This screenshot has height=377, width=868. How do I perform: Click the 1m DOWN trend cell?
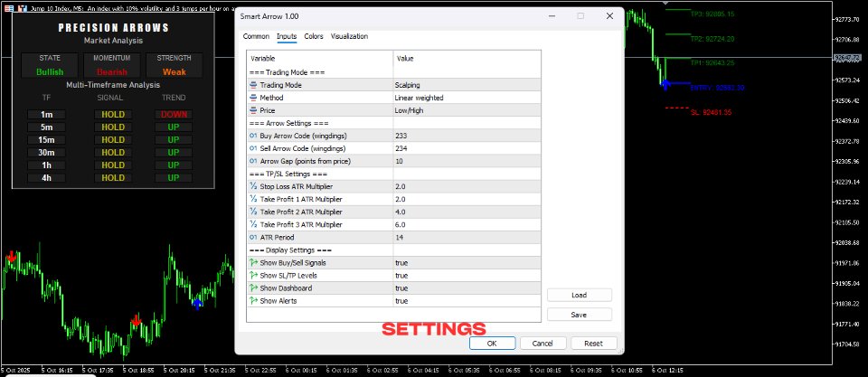click(x=174, y=115)
